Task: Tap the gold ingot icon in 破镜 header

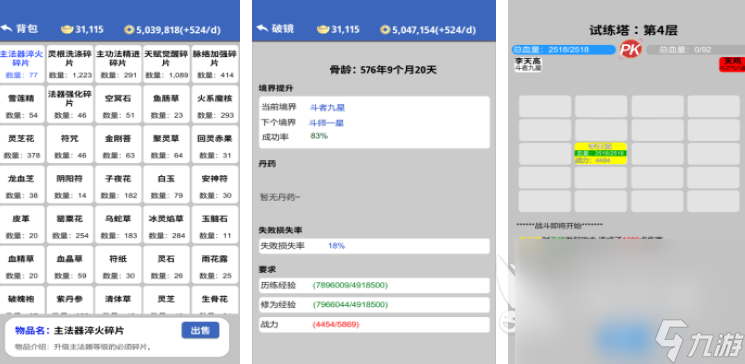Action: [323, 29]
